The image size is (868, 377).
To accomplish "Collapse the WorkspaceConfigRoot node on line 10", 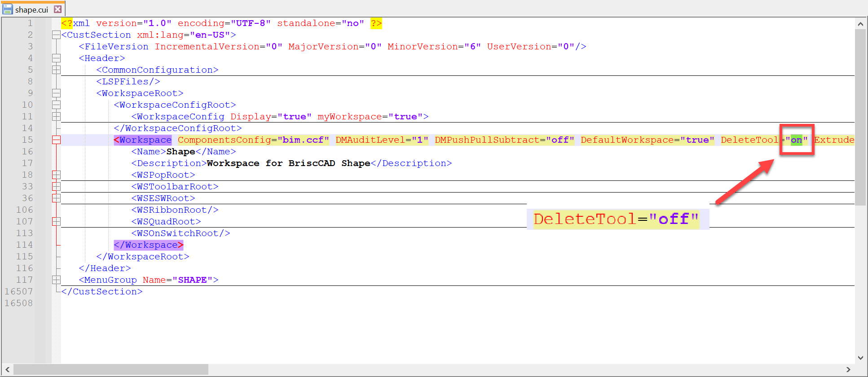I will click(56, 105).
